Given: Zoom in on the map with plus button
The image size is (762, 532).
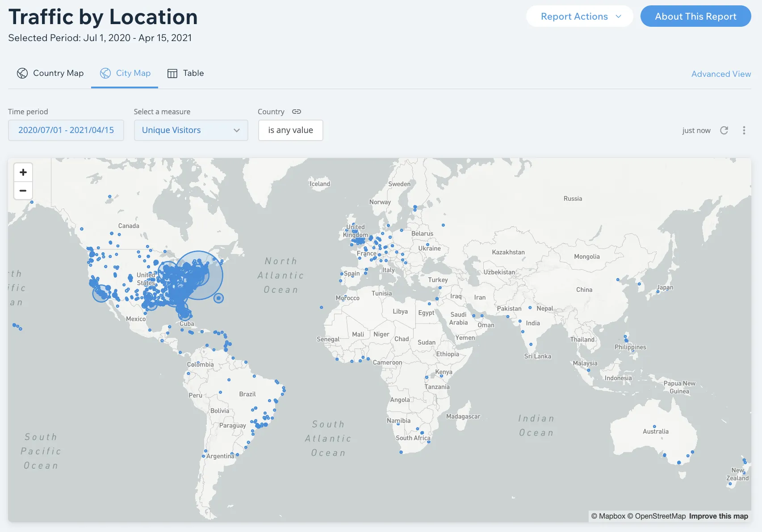Looking at the screenshot, I should [23, 172].
